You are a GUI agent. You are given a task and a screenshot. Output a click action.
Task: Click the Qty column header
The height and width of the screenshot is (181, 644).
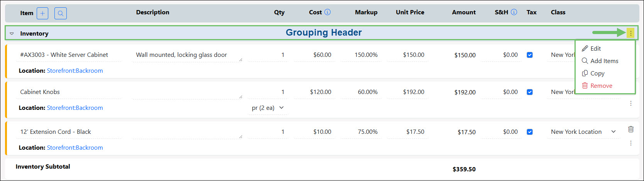(279, 12)
